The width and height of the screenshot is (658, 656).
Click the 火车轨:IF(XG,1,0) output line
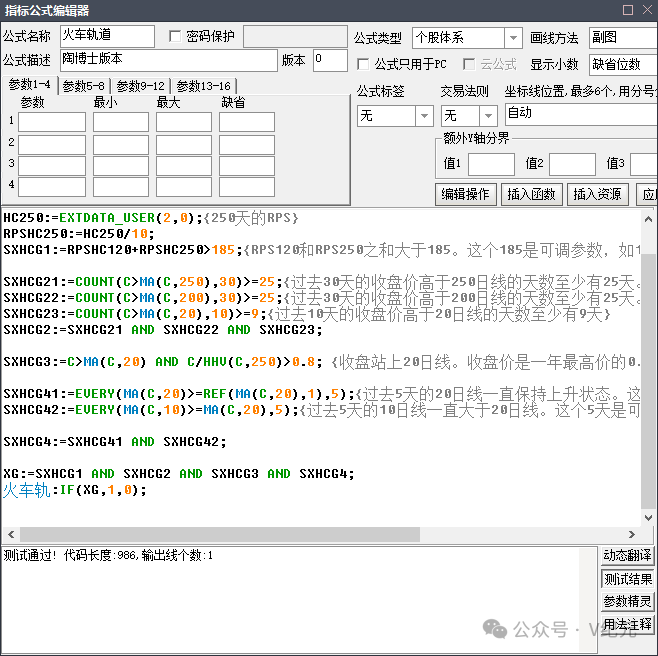click(x=75, y=490)
